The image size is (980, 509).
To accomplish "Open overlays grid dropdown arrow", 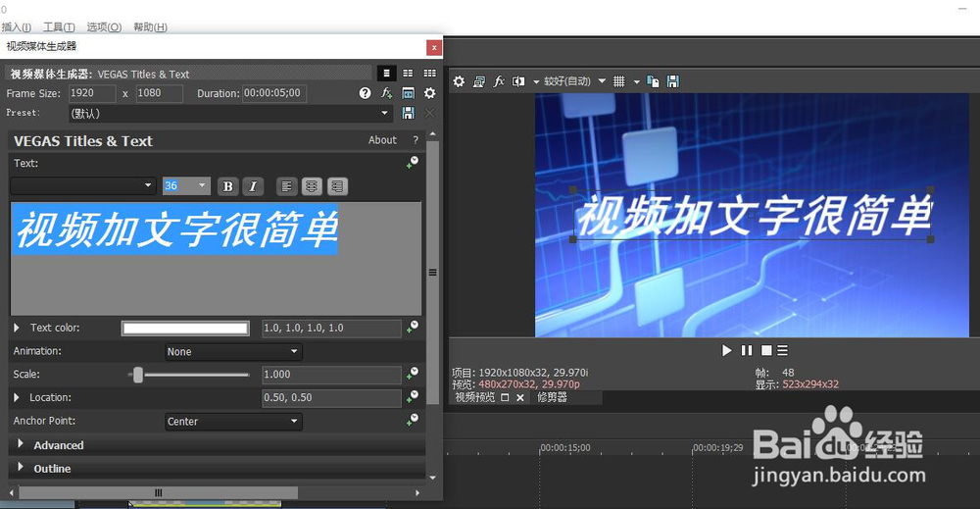I will coord(636,82).
